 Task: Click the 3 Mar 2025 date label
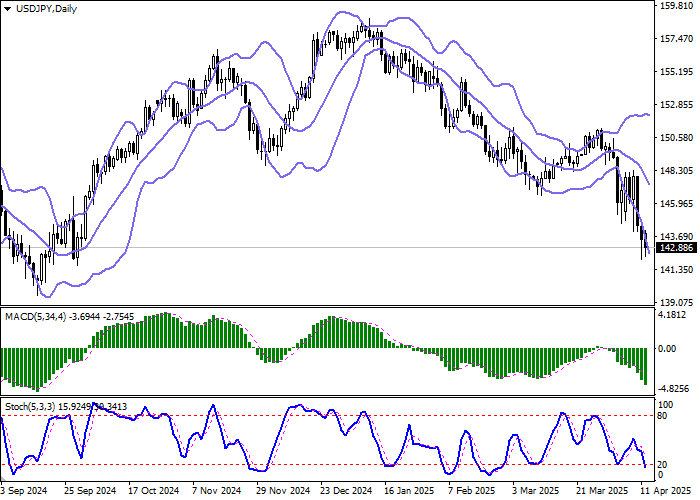pyautogui.click(x=536, y=491)
